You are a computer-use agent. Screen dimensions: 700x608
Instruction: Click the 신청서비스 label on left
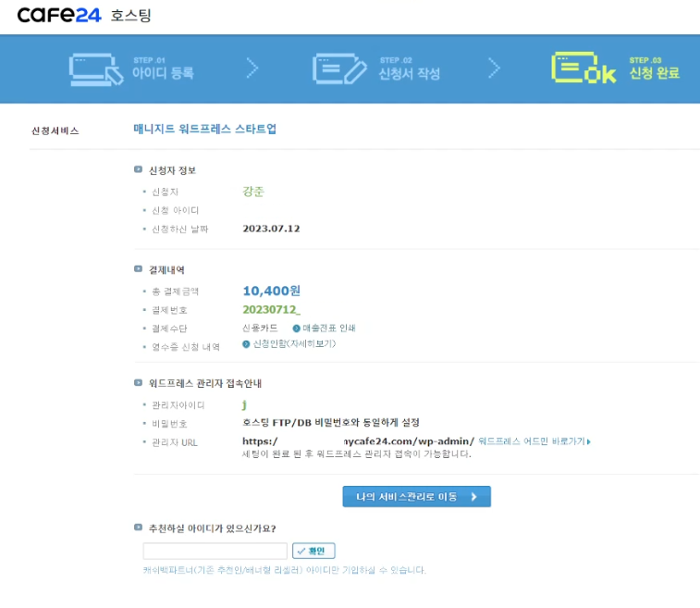(x=55, y=130)
